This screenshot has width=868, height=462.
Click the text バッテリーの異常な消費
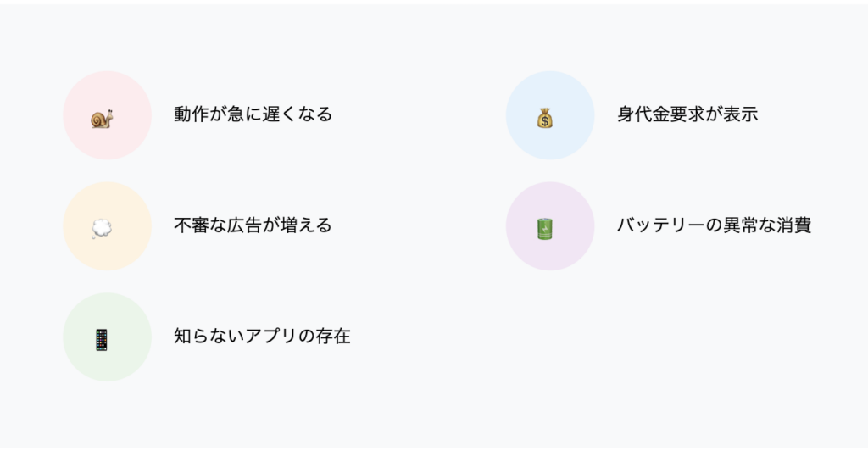click(x=714, y=225)
